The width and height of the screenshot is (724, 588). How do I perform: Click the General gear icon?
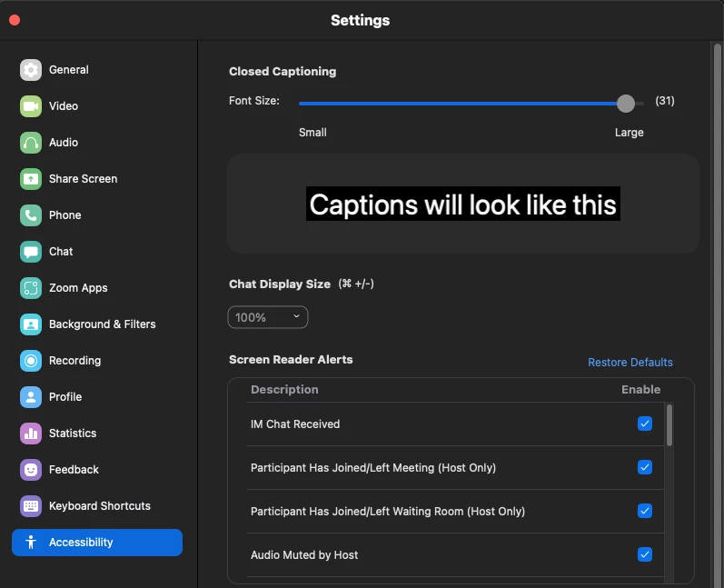31,70
